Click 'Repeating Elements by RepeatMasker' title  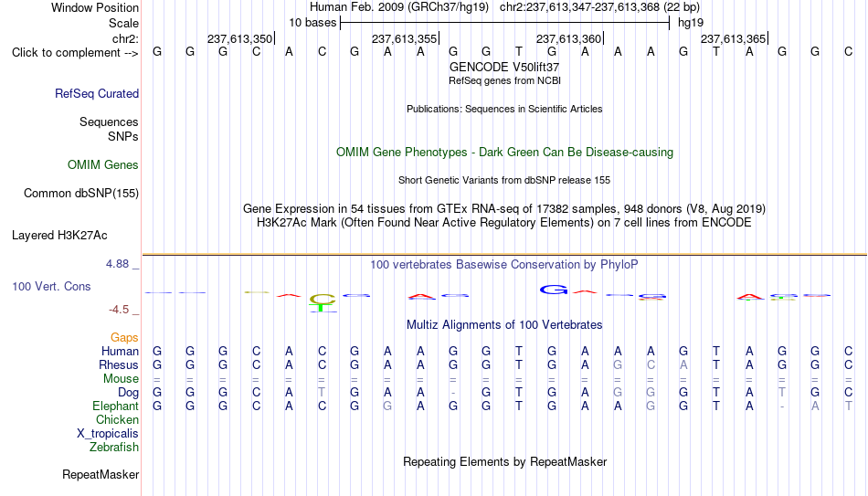point(504,461)
